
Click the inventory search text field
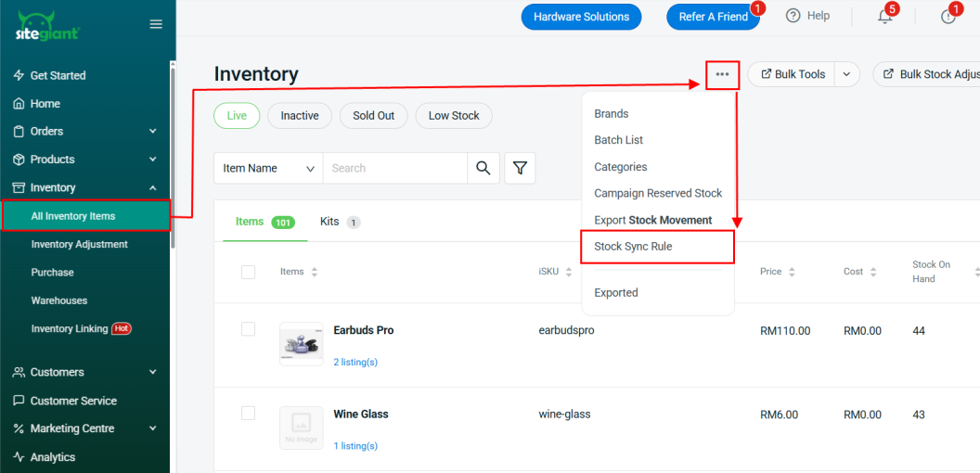point(394,168)
